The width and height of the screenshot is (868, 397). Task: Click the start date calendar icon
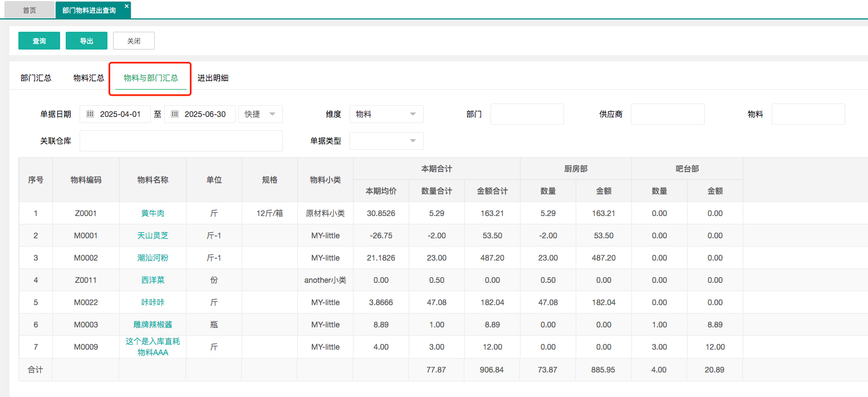(90, 114)
